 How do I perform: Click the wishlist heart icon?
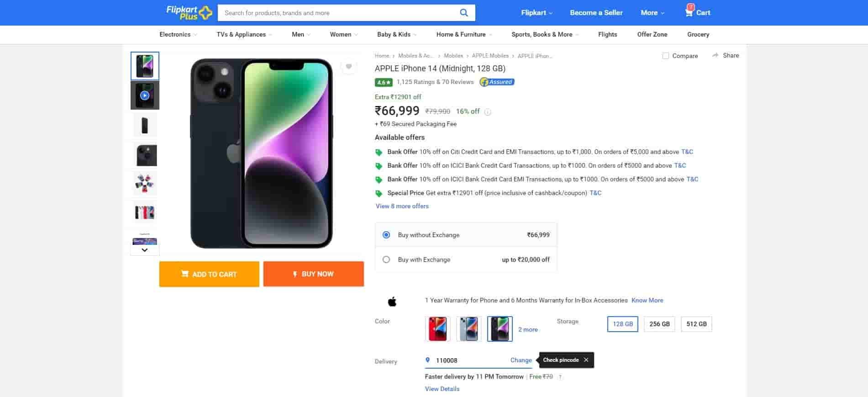[349, 67]
